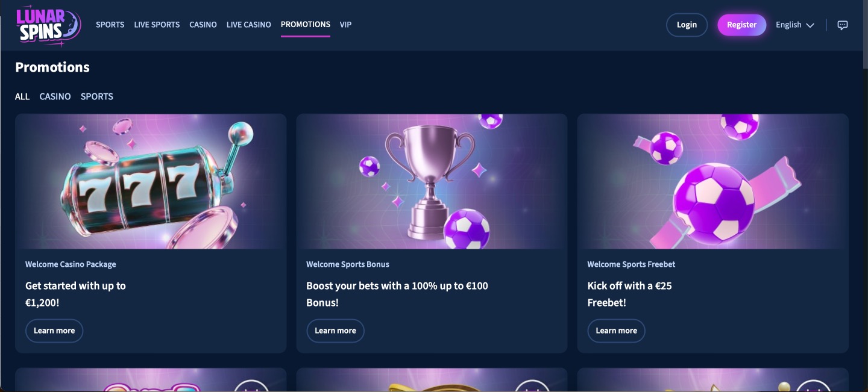This screenshot has width=868, height=392.
Task: Expand the English language dropdown
Action: 794,25
